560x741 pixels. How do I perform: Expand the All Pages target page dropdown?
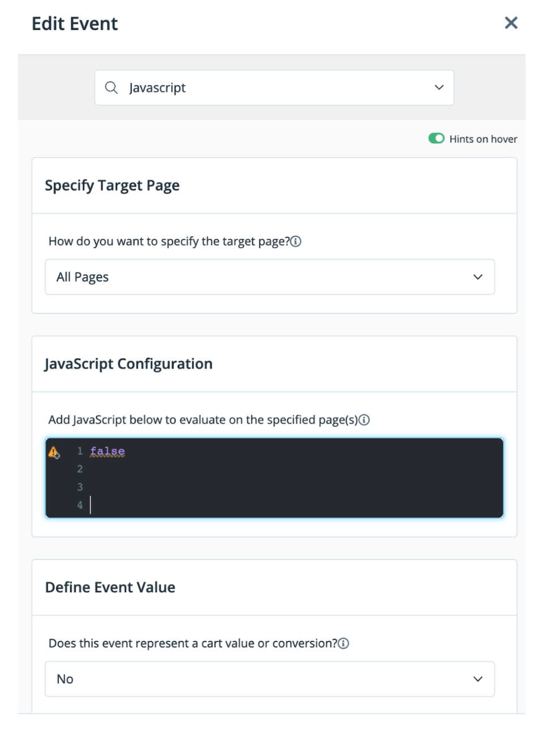tap(269, 277)
